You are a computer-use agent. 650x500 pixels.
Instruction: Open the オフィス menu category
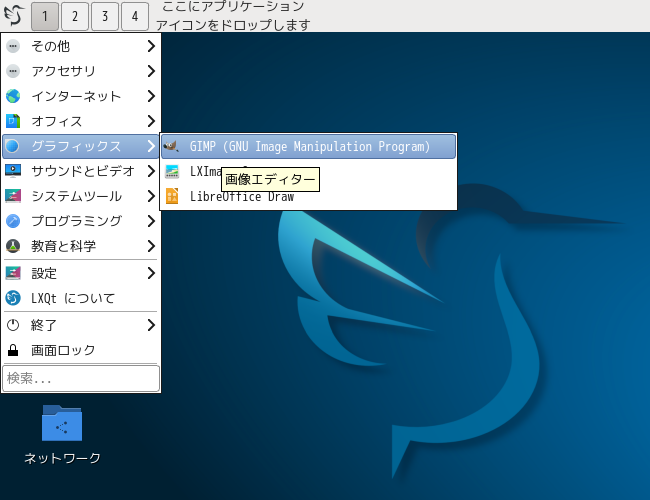(81, 121)
